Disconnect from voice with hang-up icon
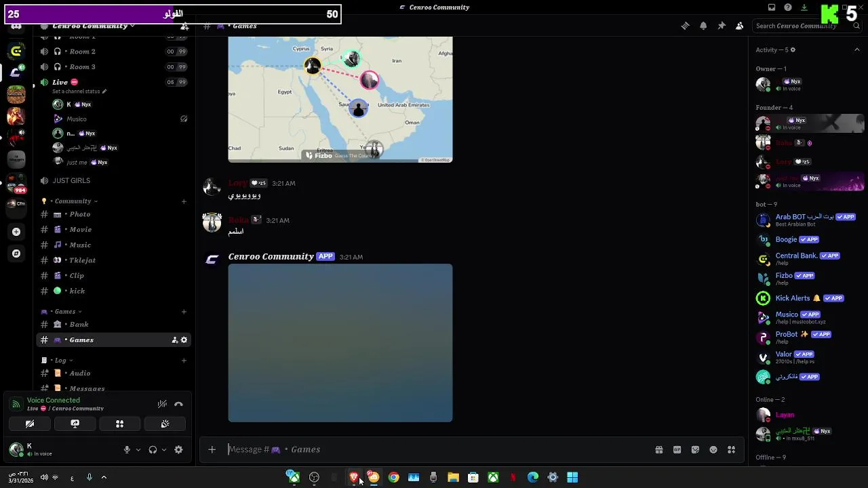Image resolution: width=868 pixels, height=488 pixels. [x=178, y=404]
